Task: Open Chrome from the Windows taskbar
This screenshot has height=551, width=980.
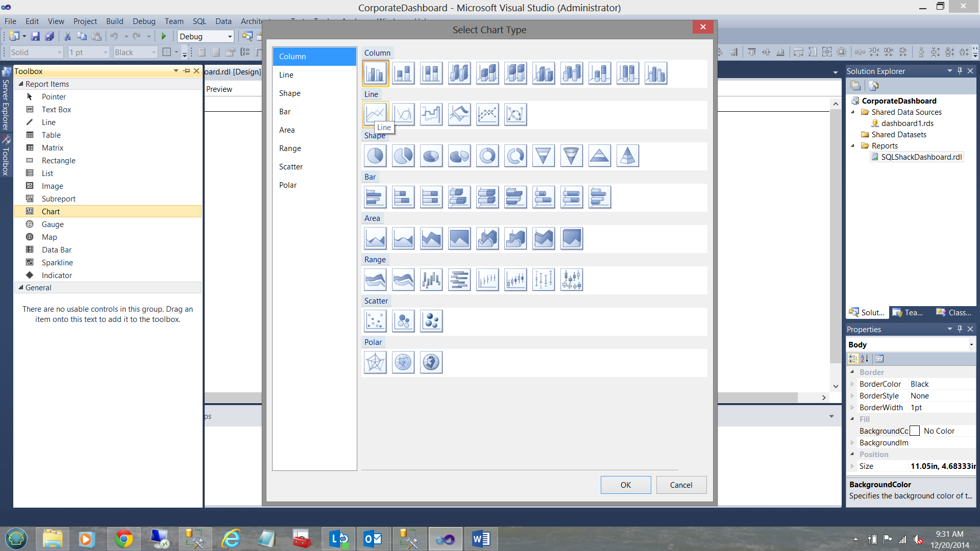Action: click(x=124, y=539)
